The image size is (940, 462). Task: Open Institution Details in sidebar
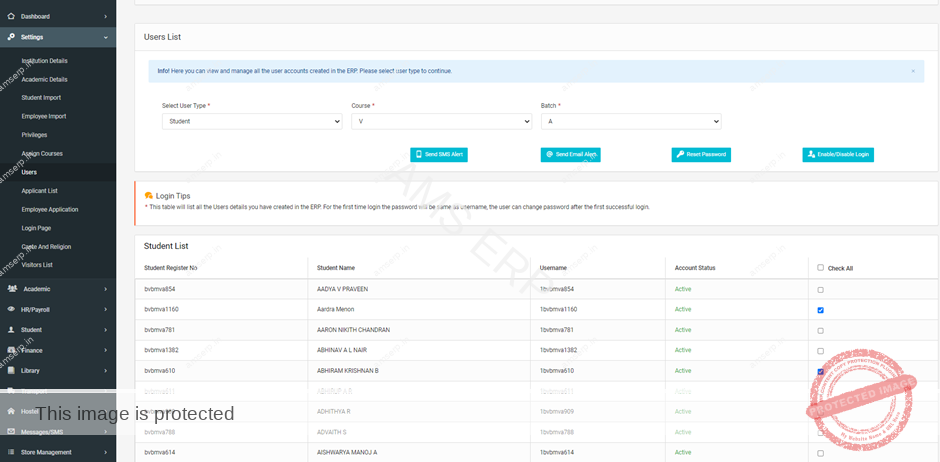point(44,61)
